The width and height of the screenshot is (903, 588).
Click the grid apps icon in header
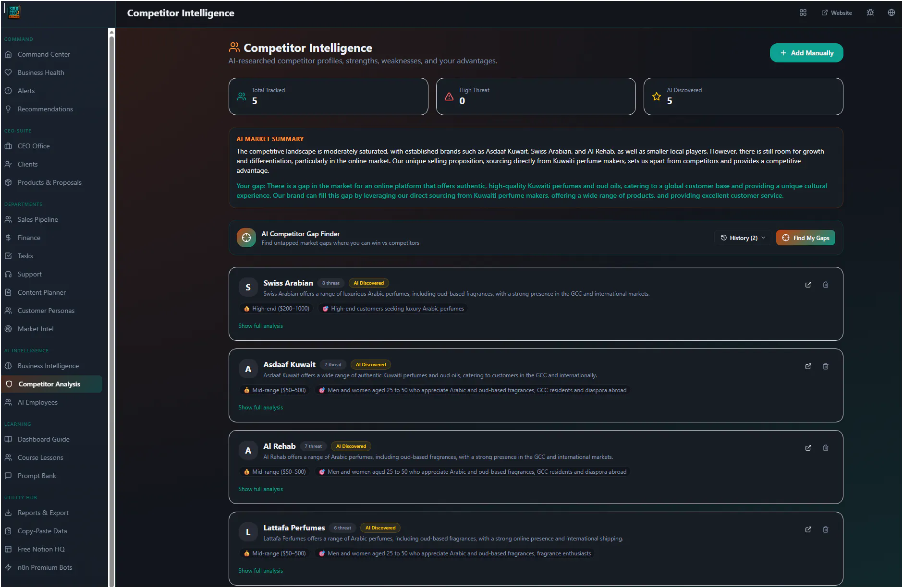point(803,13)
